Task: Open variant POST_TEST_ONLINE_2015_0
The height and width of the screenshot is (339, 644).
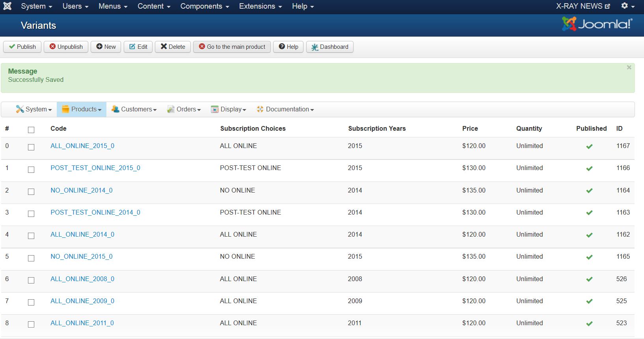Action: (95, 168)
